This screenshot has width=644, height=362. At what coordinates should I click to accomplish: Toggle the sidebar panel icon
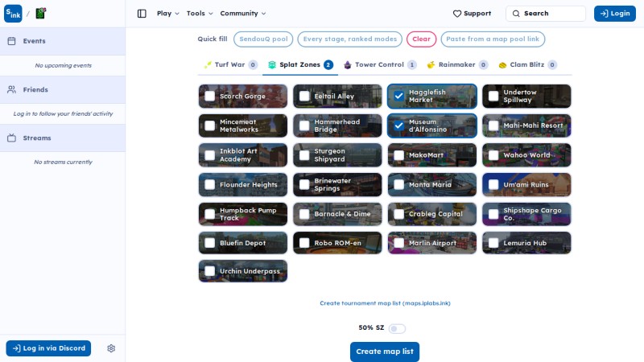142,14
